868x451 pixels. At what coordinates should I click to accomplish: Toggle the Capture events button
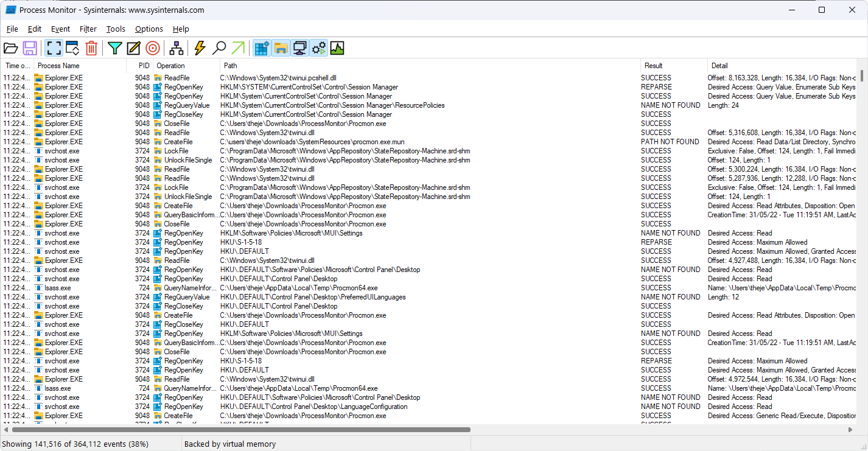[54, 48]
